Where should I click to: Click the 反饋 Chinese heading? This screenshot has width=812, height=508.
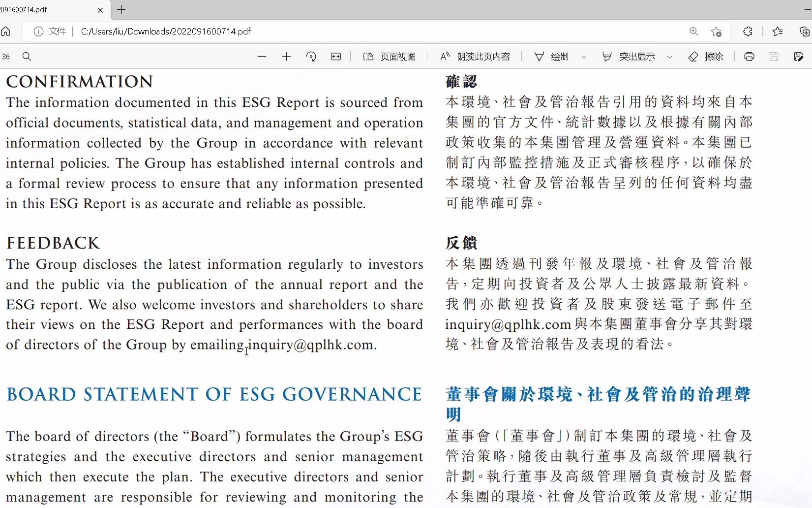point(461,243)
